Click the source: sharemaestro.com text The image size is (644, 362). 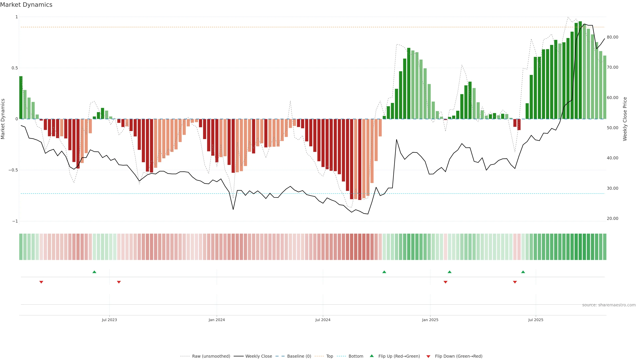609,305
